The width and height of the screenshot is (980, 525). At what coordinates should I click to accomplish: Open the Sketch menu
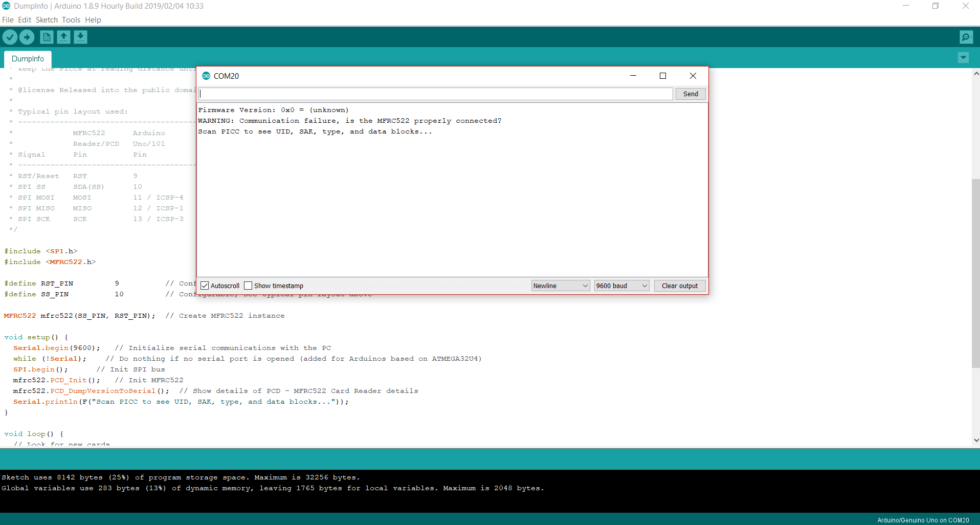click(x=46, y=20)
